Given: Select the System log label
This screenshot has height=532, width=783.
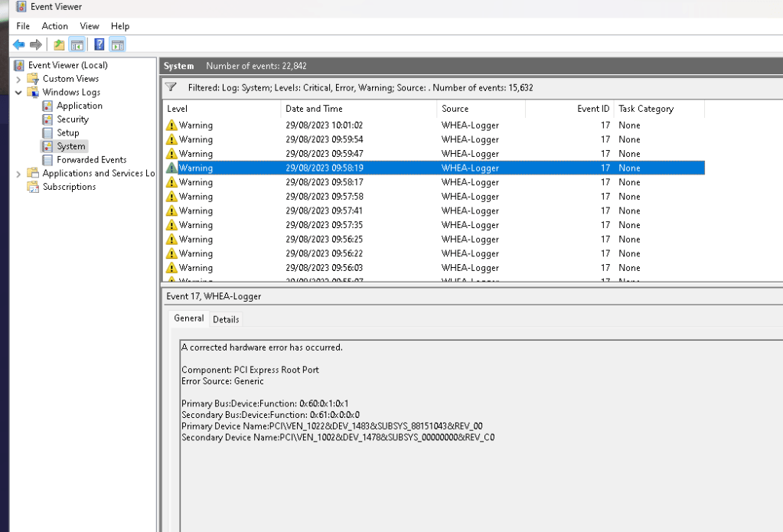Looking at the screenshot, I should coord(71,146).
